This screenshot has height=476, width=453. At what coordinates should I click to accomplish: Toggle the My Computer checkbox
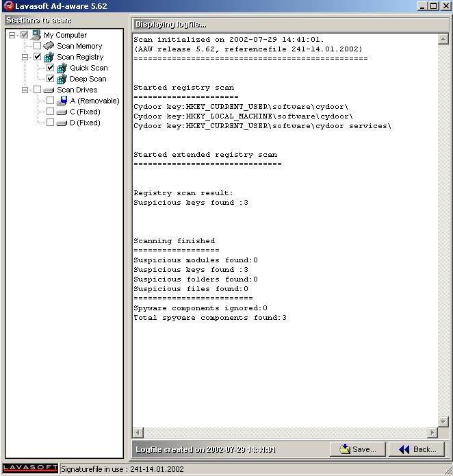[24, 35]
